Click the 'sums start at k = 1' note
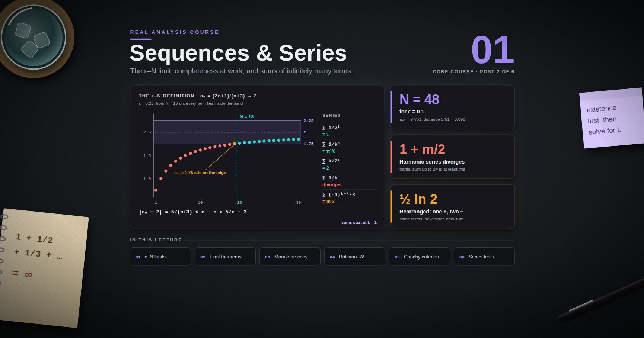Screen dimensions: 644x338 [359, 222]
